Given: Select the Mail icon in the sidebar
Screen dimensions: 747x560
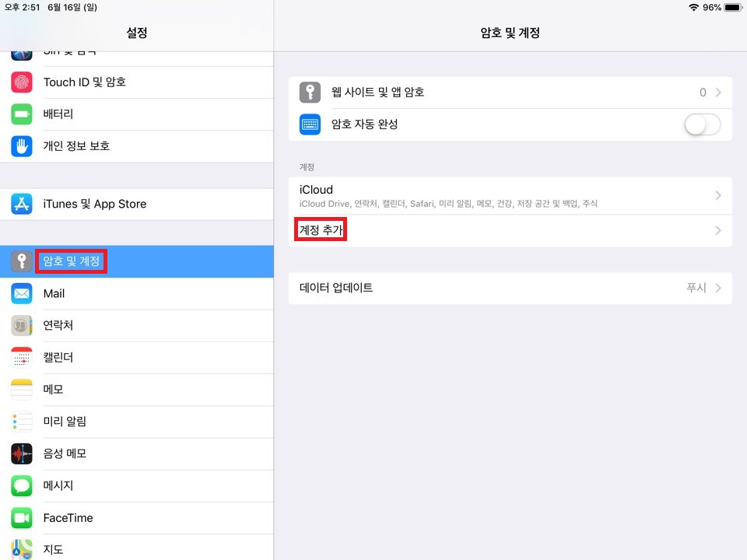Looking at the screenshot, I should tap(22, 293).
